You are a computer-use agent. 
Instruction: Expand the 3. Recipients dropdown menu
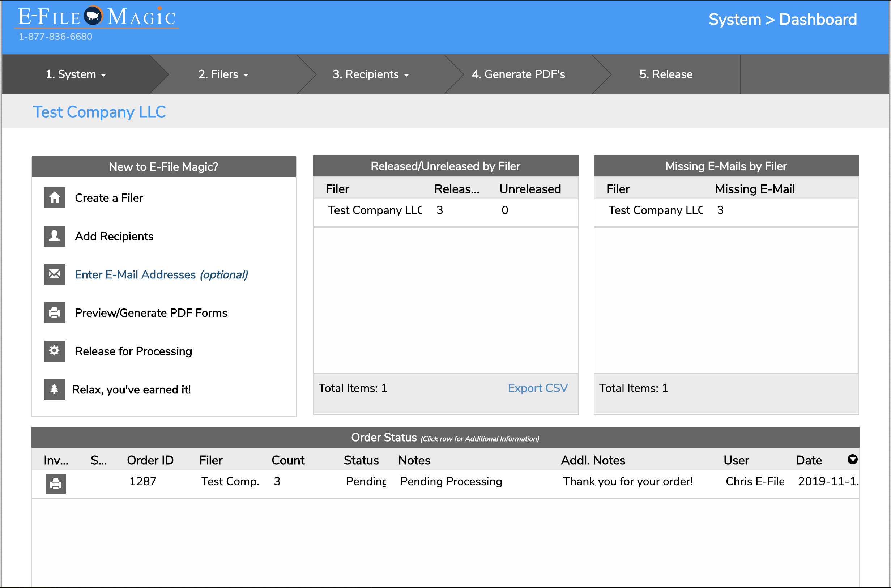[371, 74]
